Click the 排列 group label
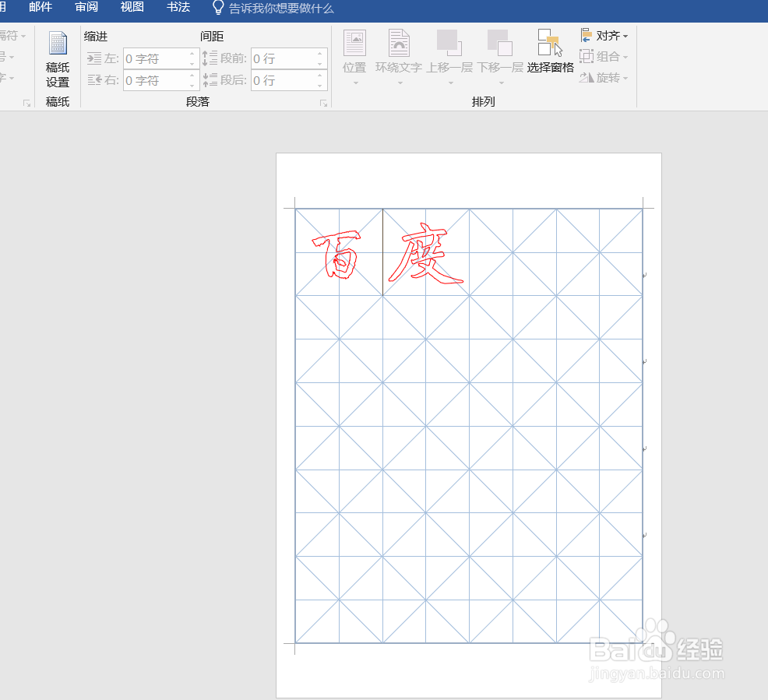Viewport: 768px width, 700px height. point(484,102)
